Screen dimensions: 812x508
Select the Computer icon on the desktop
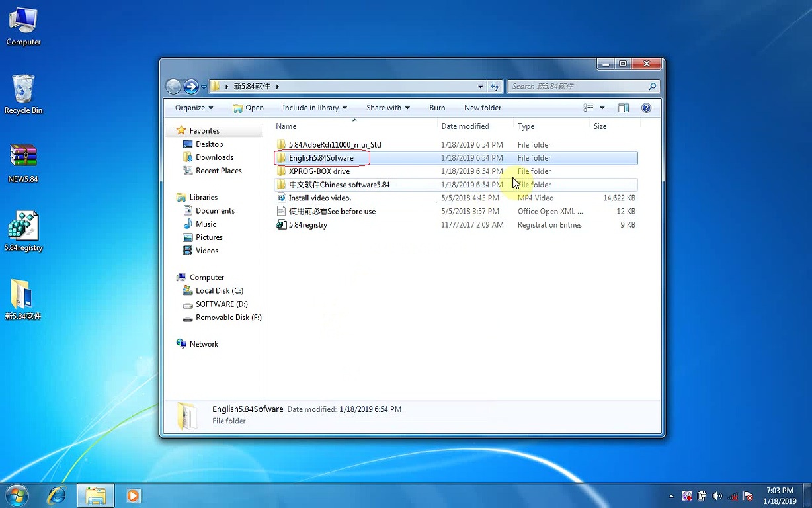pyautogui.click(x=23, y=26)
